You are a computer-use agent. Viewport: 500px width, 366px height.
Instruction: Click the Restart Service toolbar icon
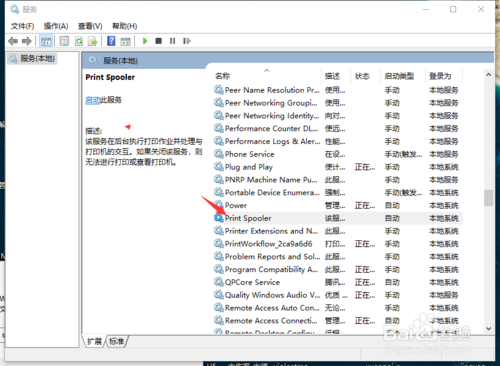pyautogui.click(x=187, y=41)
